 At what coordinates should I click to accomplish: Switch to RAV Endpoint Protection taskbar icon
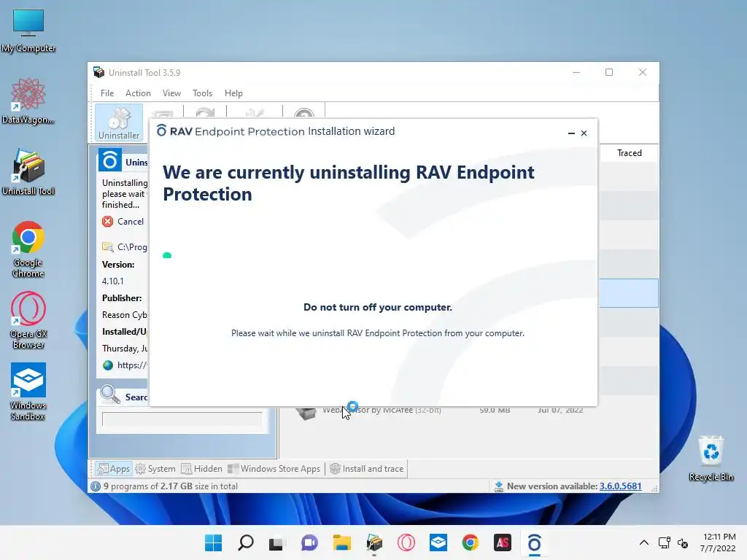point(535,542)
